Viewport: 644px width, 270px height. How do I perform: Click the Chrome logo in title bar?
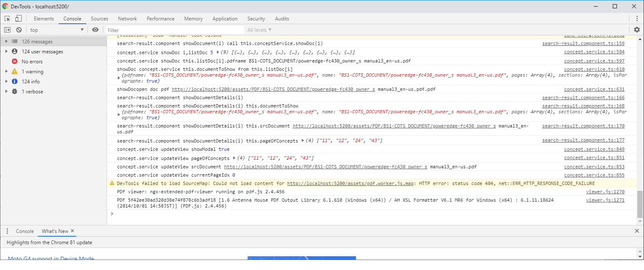tap(5, 6)
